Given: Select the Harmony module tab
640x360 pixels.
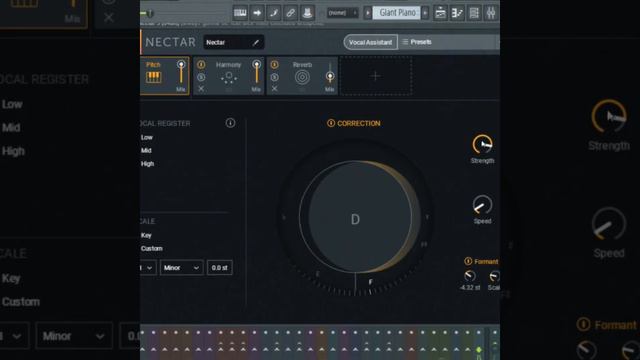Looking at the screenshot, I should click(x=229, y=76).
